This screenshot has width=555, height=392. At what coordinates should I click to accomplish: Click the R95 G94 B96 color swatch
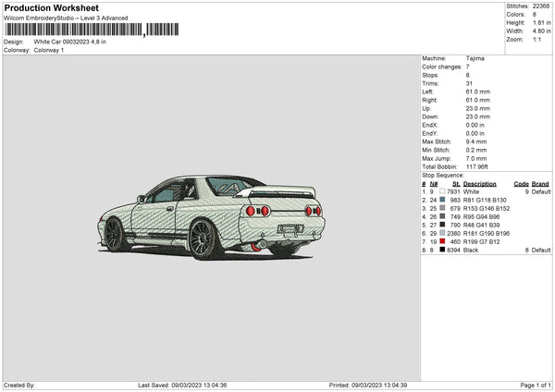[x=444, y=216]
